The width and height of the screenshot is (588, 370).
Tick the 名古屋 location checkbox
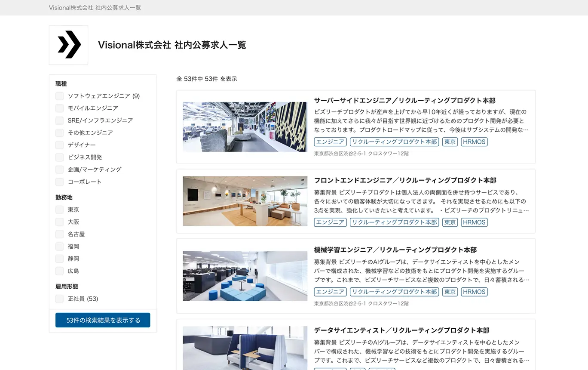pyautogui.click(x=59, y=234)
